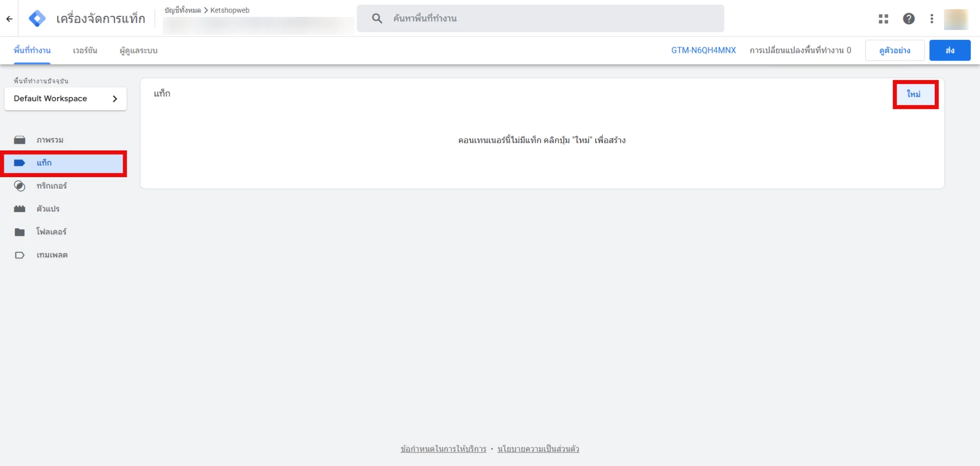Screen dimensions: 980x466
Task: Click the โฟลเดอร์ folder icon in sidebar
Action: [x=20, y=232]
